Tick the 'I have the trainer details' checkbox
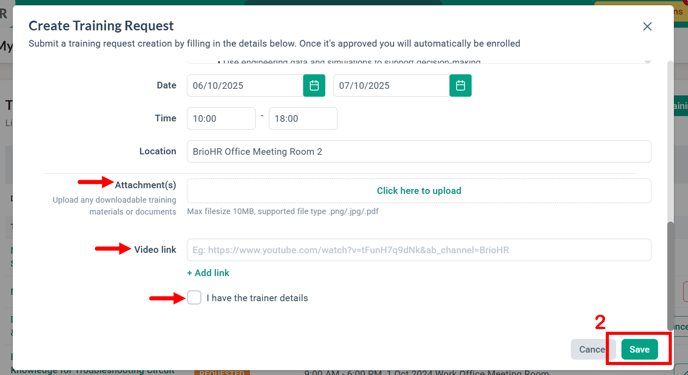 tap(194, 297)
